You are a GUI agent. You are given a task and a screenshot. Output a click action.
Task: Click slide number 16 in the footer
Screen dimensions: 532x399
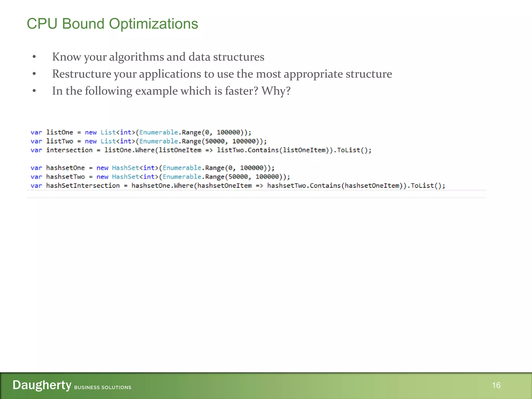pos(496,385)
